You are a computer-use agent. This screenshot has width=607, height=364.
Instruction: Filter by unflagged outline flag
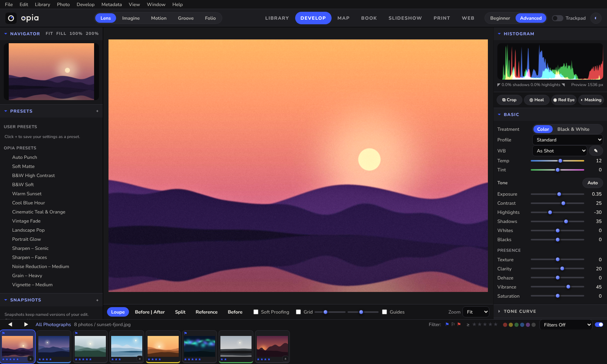coord(453,325)
